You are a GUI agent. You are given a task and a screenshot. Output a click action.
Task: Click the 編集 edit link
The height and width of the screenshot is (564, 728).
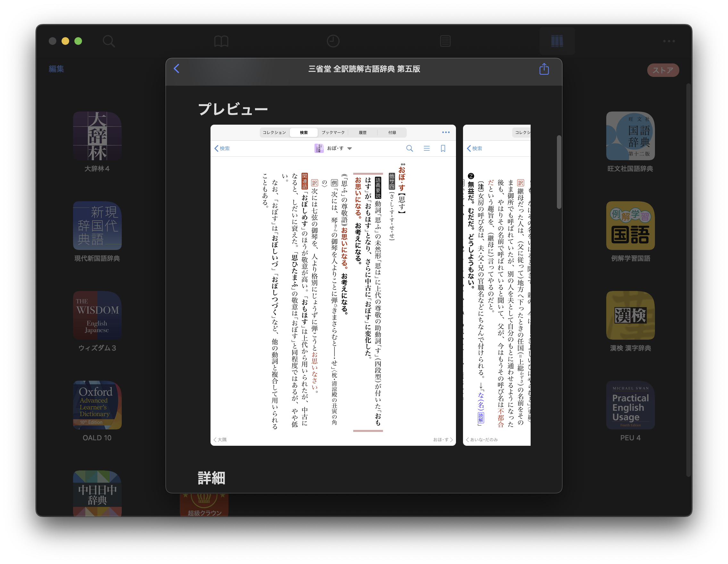point(56,69)
